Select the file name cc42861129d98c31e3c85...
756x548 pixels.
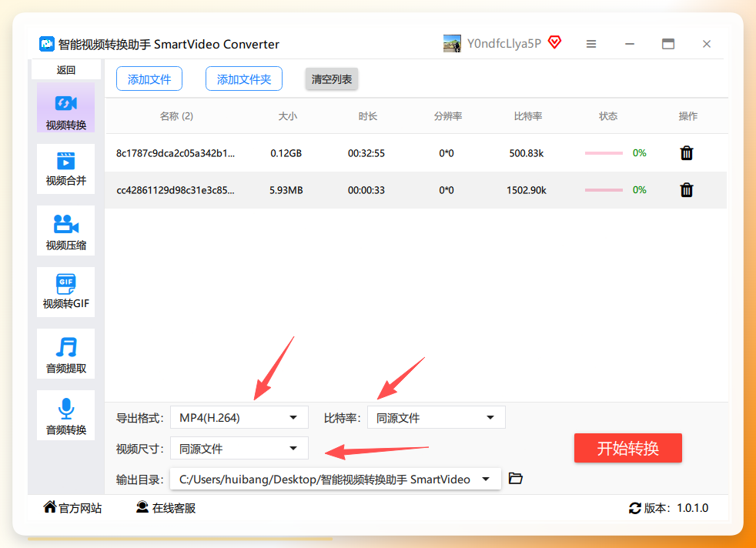coord(176,190)
